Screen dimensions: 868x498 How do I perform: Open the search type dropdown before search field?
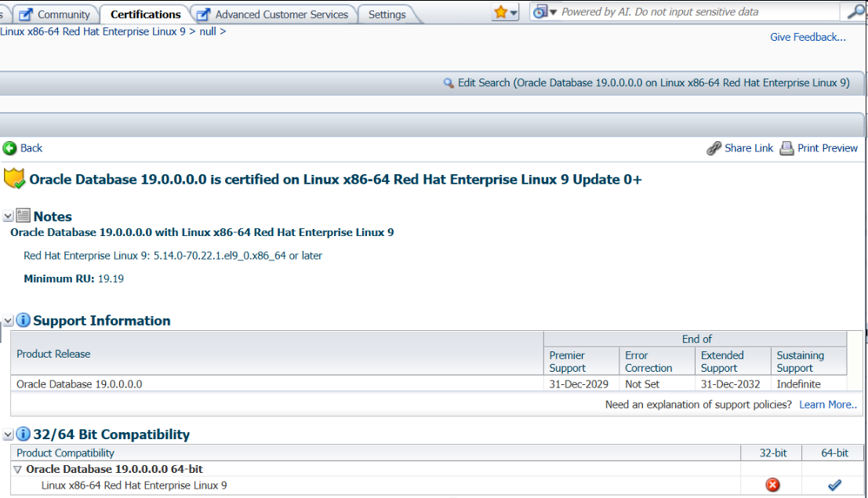[x=545, y=12]
